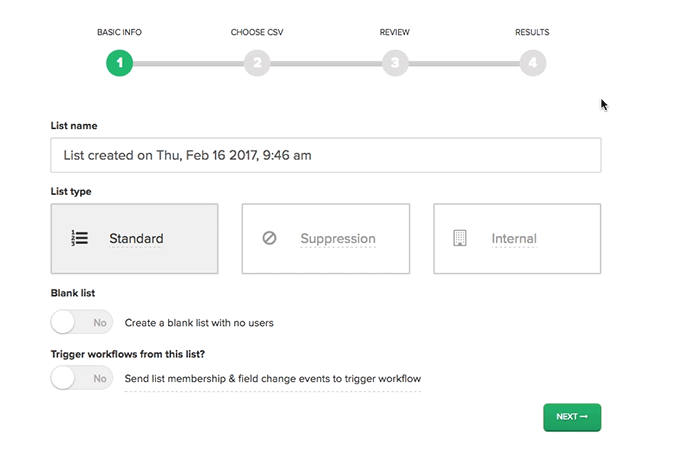Click the progress bar between steps 1 and 2

click(188, 64)
